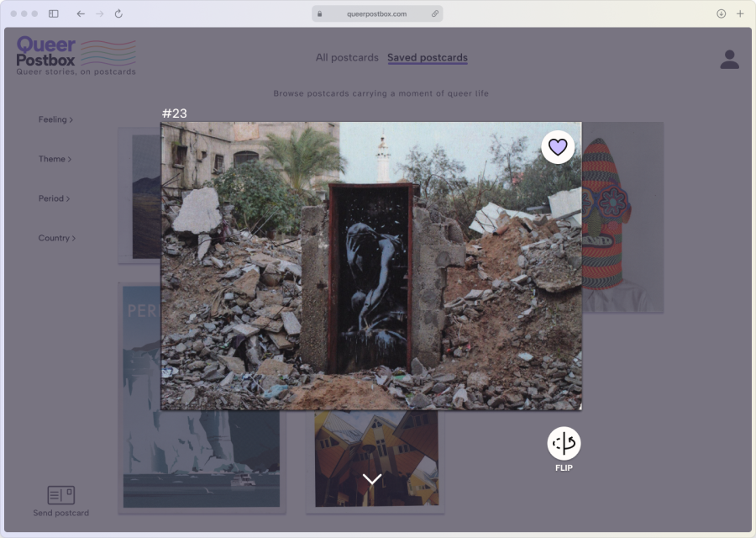Click the Queer Postbox logo
The height and width of the screenshot is (538, 756).
point(76,55)
